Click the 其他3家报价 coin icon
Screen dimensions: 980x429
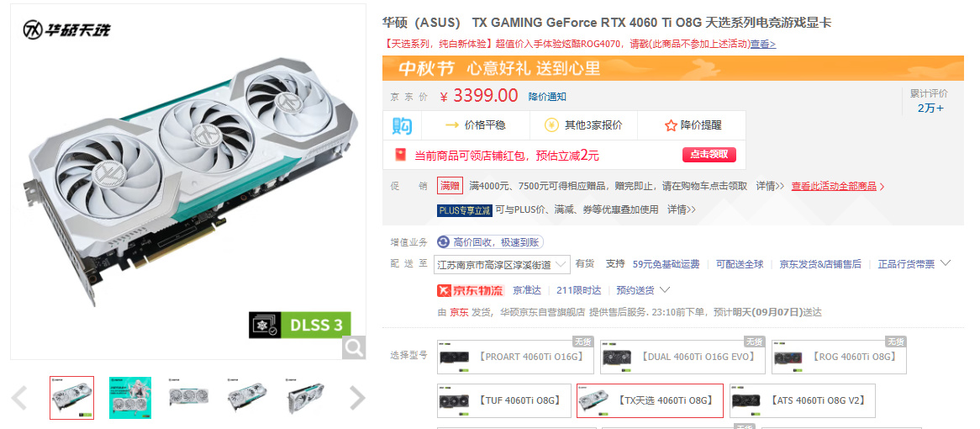coord(551,125)
